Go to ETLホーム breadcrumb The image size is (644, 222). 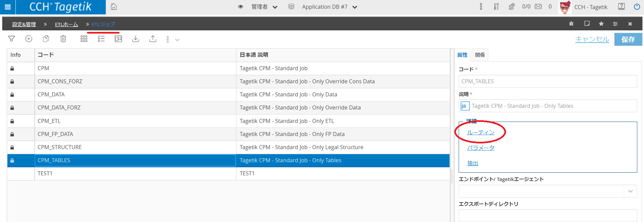point(66,25)
